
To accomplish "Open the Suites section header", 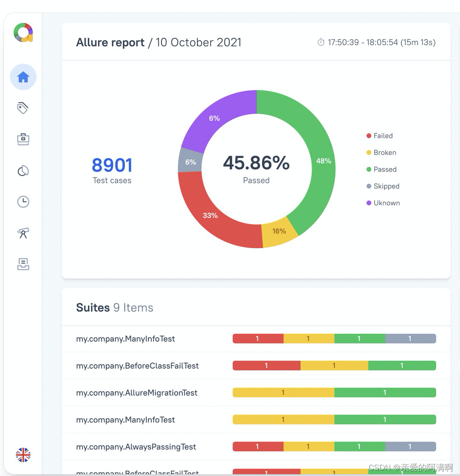I will (114, 307).
